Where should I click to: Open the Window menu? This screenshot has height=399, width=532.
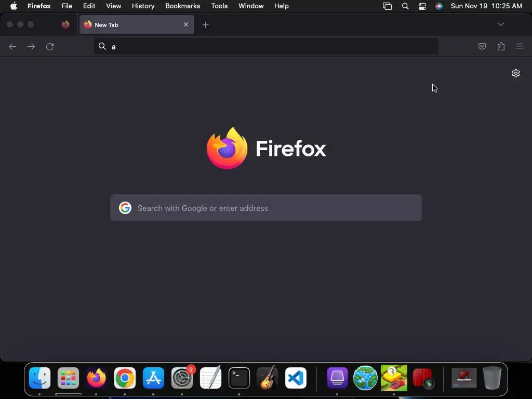point(251,6)
